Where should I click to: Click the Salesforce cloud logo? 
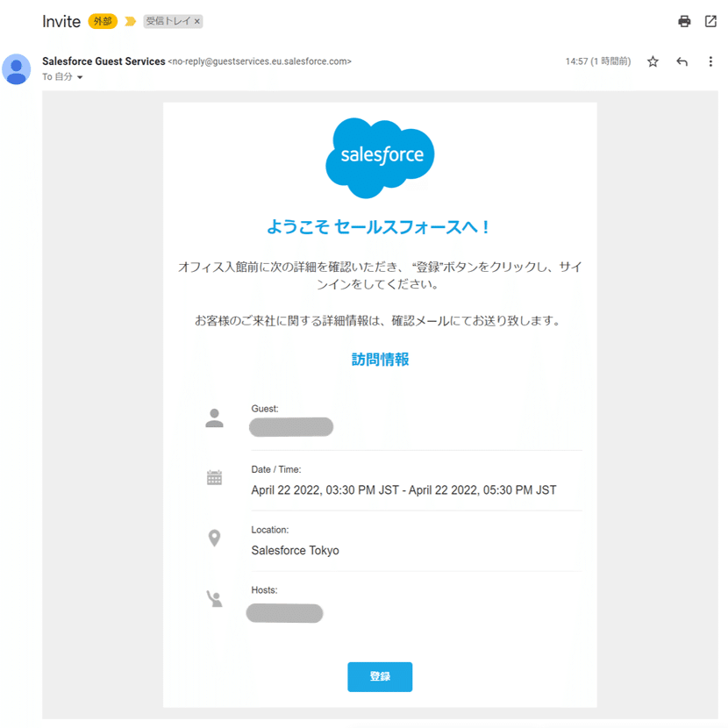coord(380,158)
